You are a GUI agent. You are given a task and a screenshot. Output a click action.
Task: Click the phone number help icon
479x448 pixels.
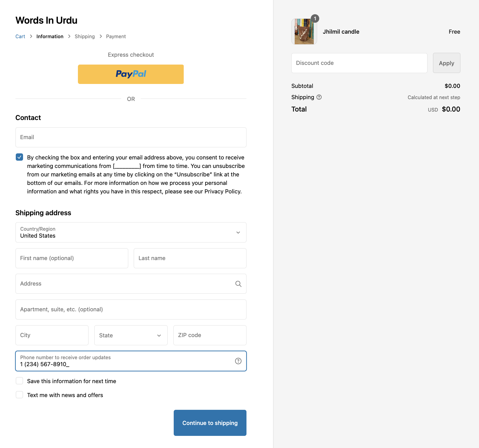(x=238, y=361)
